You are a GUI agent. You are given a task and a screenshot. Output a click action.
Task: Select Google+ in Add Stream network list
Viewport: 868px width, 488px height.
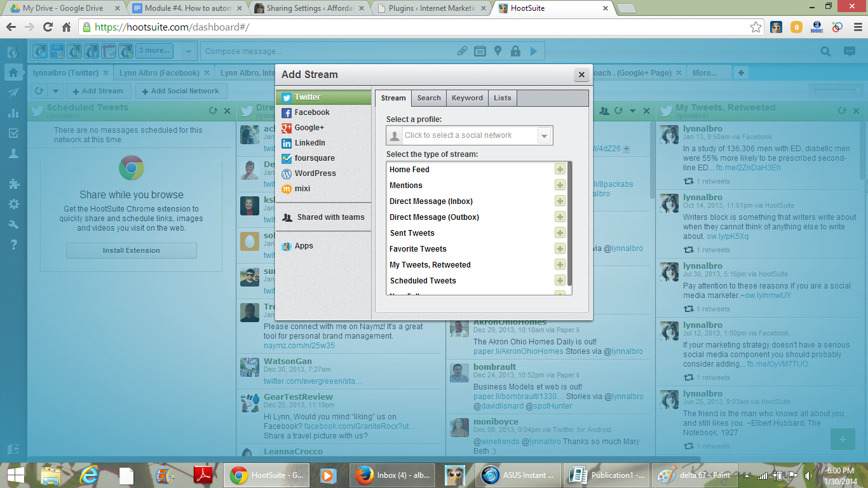point(323,128)
